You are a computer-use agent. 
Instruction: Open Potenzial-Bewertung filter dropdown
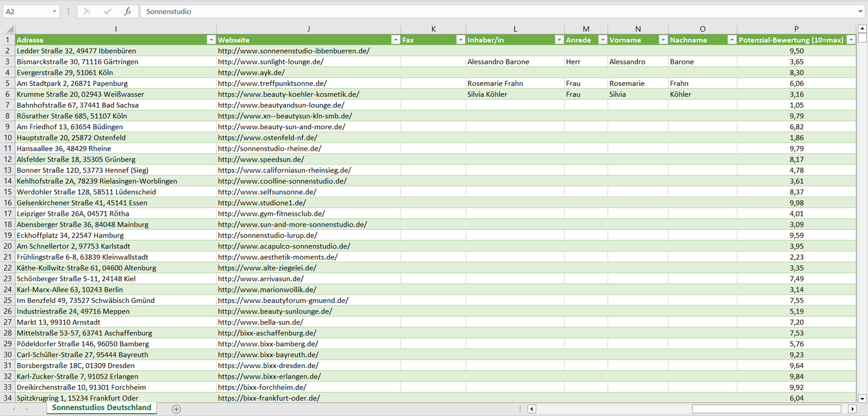click(x=851, y=40)
